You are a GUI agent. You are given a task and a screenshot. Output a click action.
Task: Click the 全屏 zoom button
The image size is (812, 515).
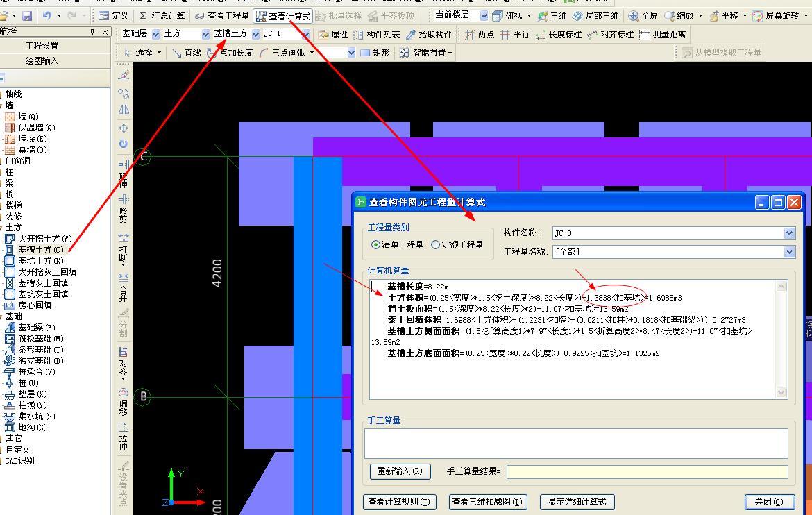tap(643, 16)
